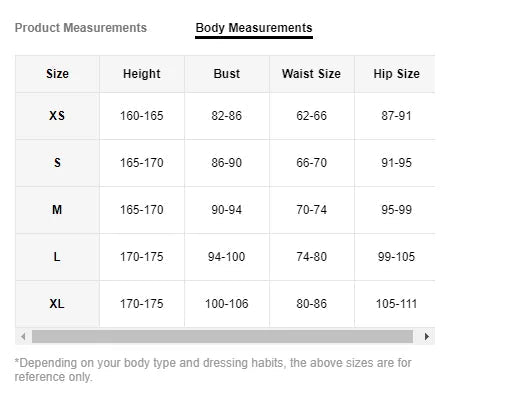Click the Waist Size column header
Viewport: 516px width, 393px height.
pos(312,74)
